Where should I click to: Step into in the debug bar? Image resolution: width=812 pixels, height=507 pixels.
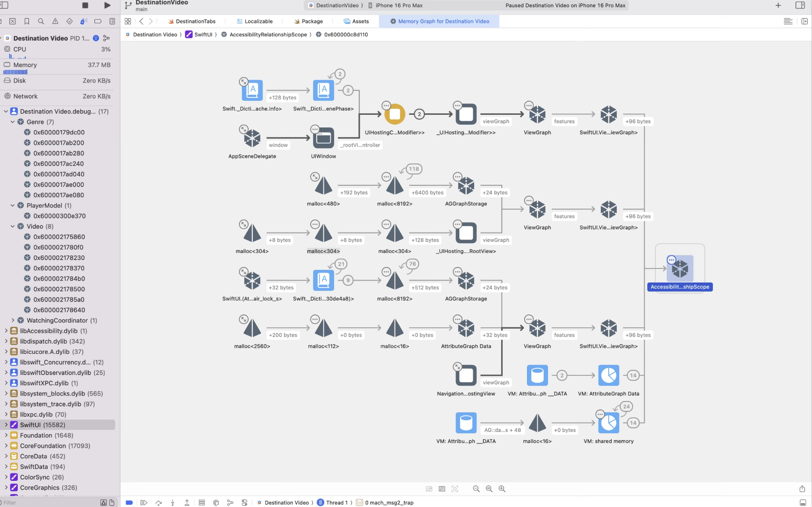tap(172, 502)
